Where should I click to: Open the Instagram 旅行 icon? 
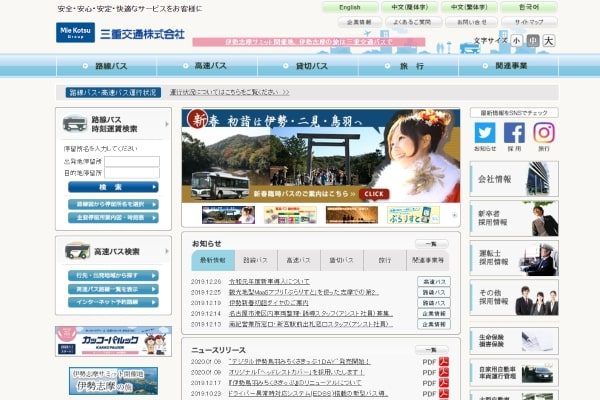[x=544, y=132]
